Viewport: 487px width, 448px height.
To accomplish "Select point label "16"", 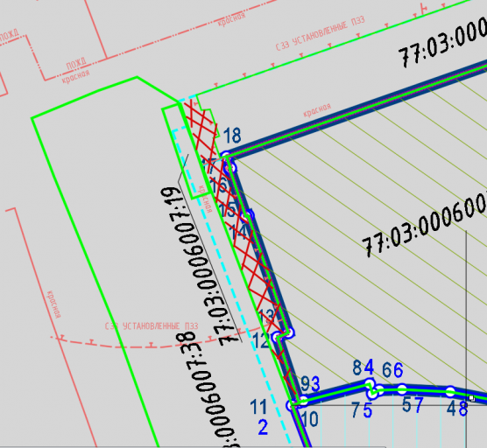I will [x=218, y=185].
